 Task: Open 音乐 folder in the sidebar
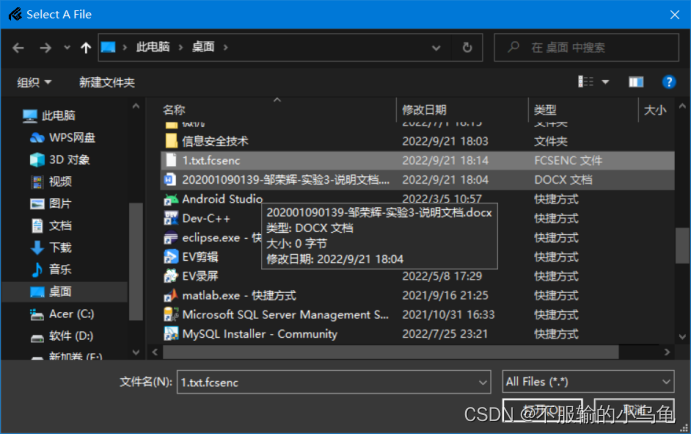tap(51, 269)
